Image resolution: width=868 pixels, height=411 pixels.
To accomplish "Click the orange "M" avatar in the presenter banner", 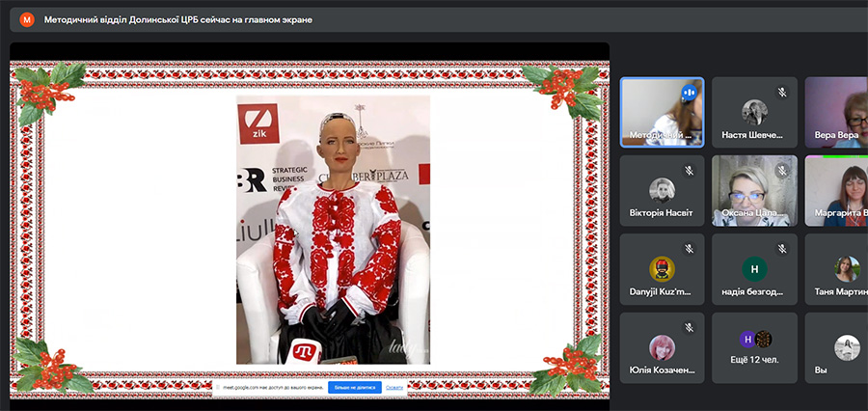I will click(x=27, y=20).
